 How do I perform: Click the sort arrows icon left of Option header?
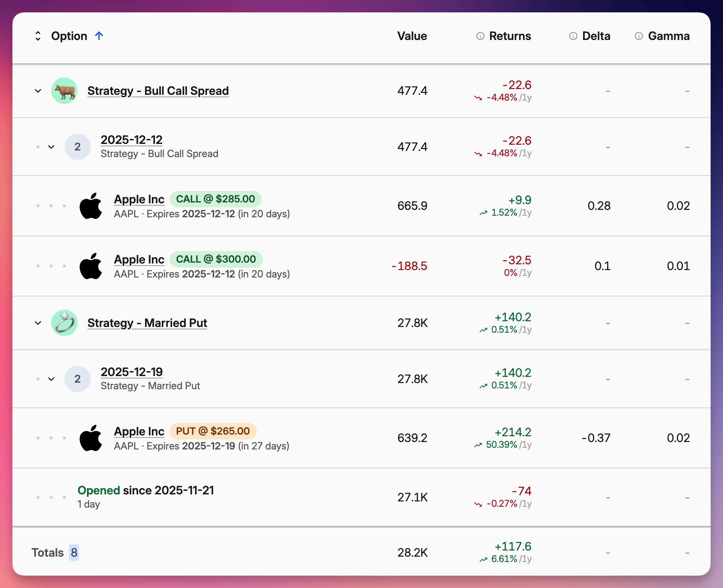coord(38,36)
